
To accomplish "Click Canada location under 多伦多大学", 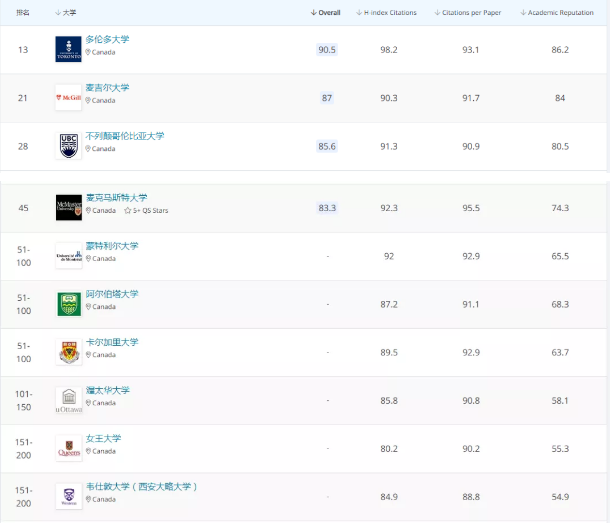I will pyautogui.click(x=101, y=52).
